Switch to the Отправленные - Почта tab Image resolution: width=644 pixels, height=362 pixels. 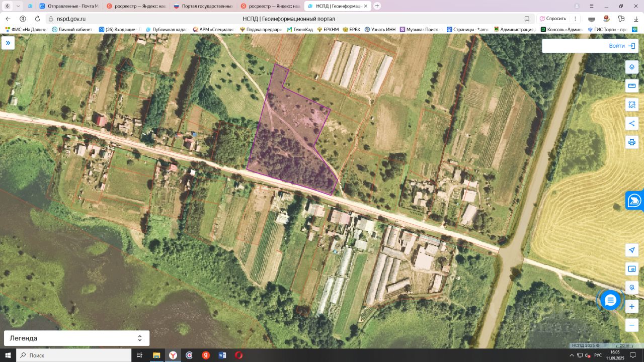click(x=68, y=6)
